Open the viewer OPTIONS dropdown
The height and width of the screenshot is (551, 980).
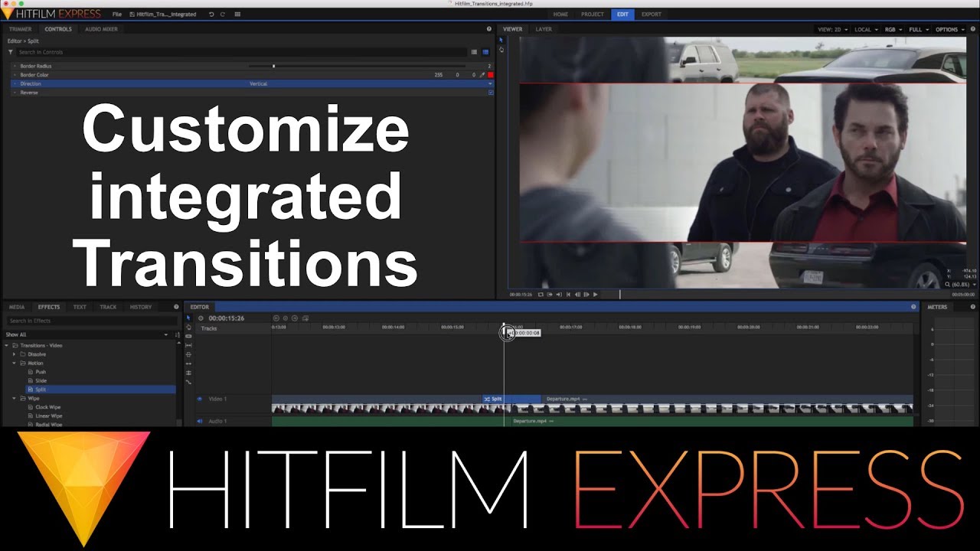click(949, 29)
